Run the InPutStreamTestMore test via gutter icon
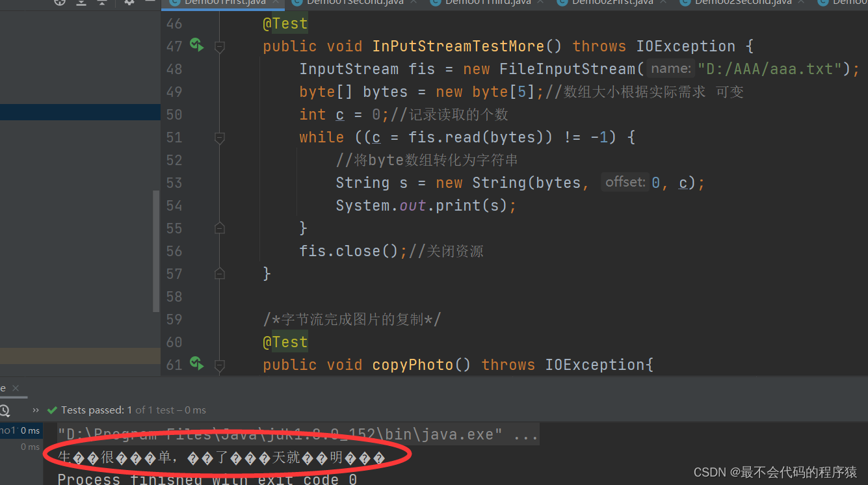The width and height of the screenshot is (868, 485). pyautogui.click(x=196, y=45)
